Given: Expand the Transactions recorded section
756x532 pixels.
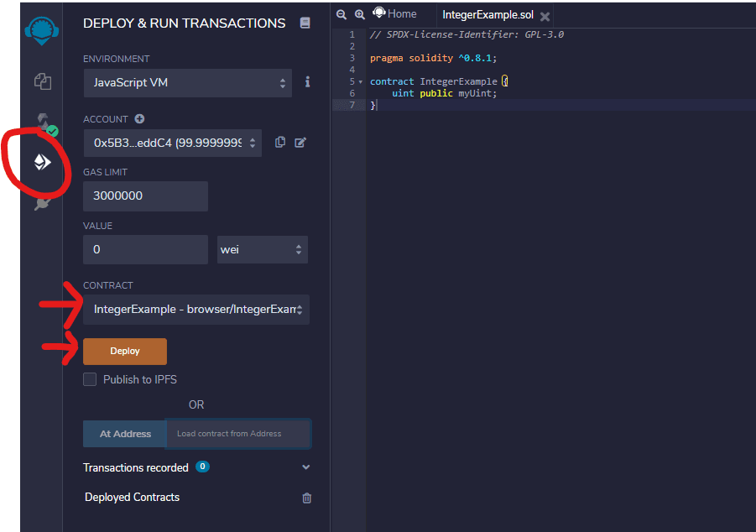Looking at the screenshot, I should click(305, 467).
